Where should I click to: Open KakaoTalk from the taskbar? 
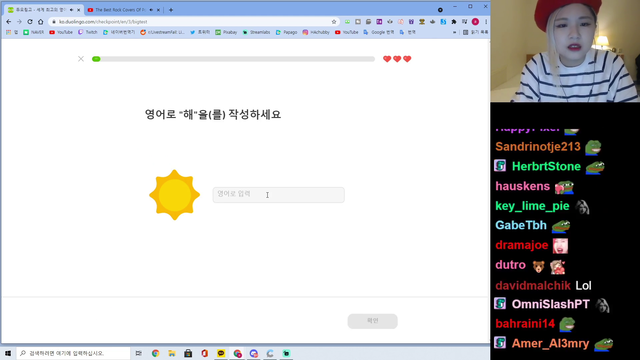pos(221,353)
